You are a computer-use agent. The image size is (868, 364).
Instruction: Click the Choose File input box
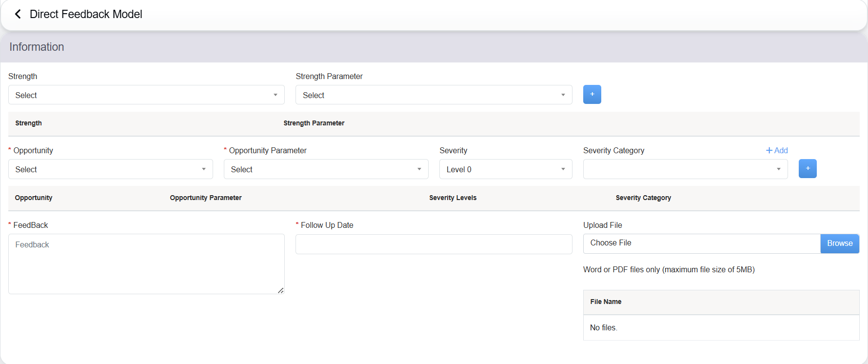701,243
